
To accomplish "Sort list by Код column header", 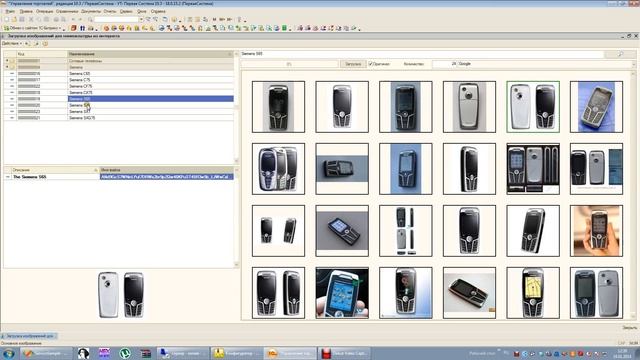I will pos(41,54).
